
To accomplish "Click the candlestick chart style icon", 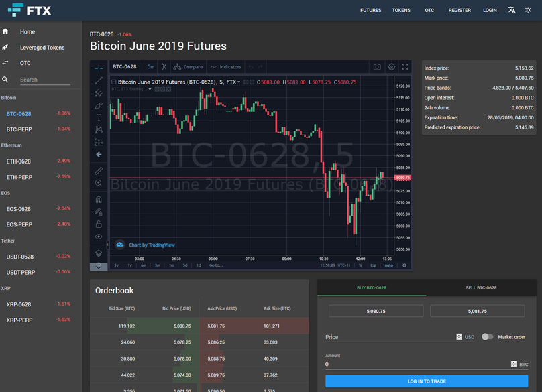I will tap(164, 67).
